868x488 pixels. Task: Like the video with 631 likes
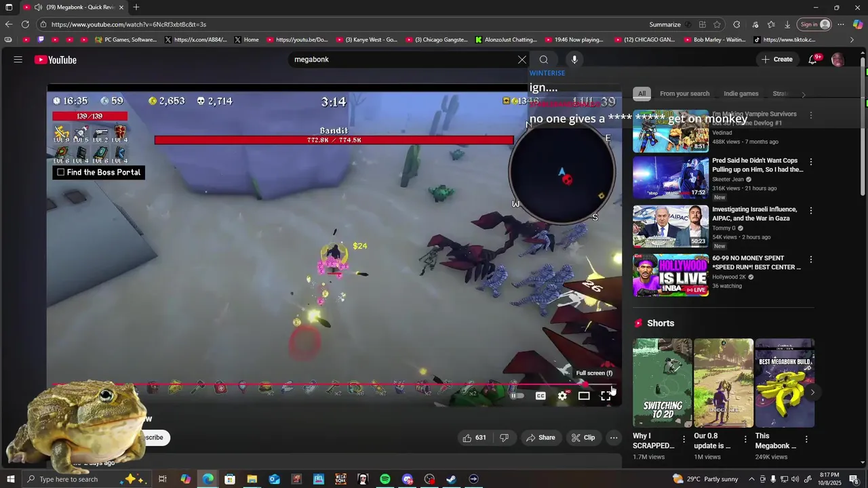[474, 438]
